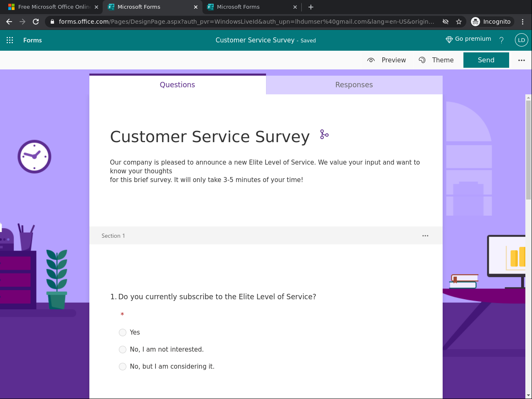Screen dimensions: 532x399
Task: Open the Forms home link
Action: [x=32, y=40]
